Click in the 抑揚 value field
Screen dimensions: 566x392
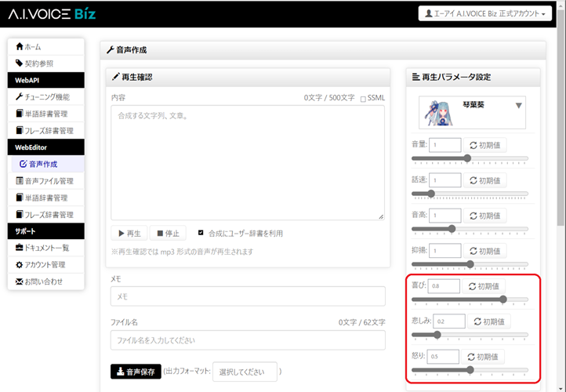click(445, 251)
